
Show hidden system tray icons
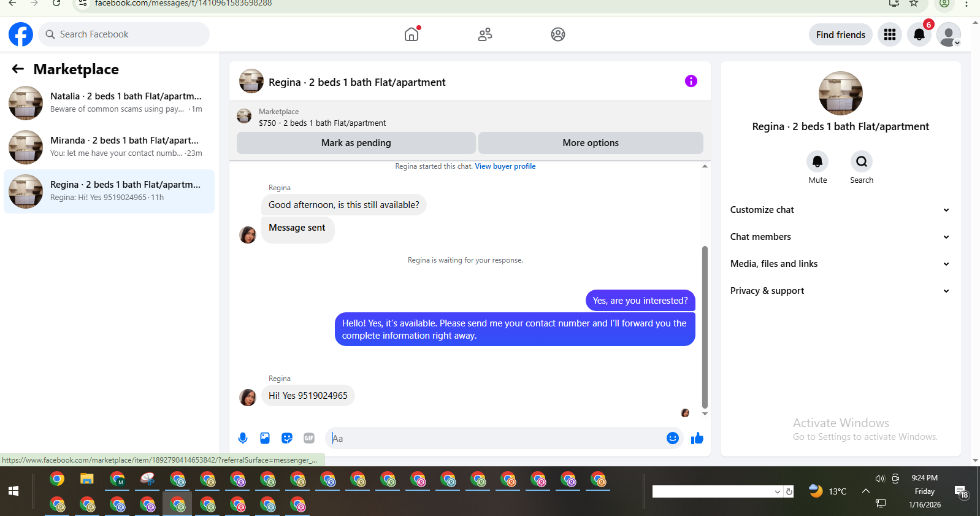pyautogui.click(x=866, y=491)
